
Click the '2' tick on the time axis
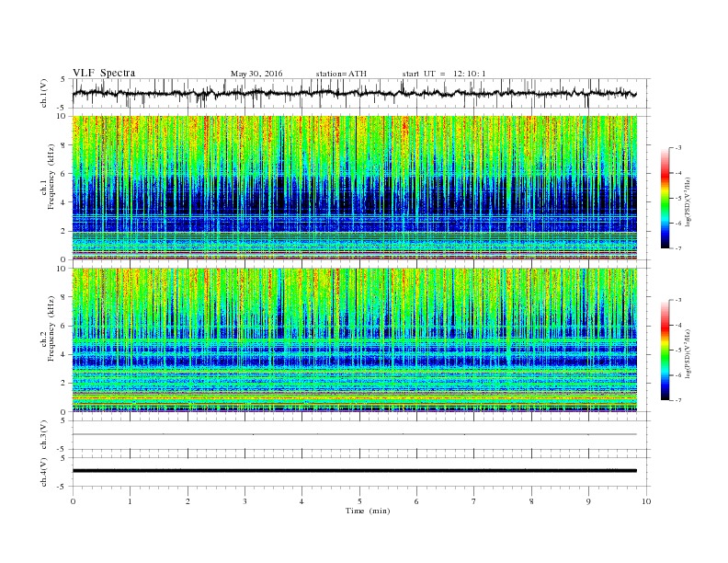(188, 501)
